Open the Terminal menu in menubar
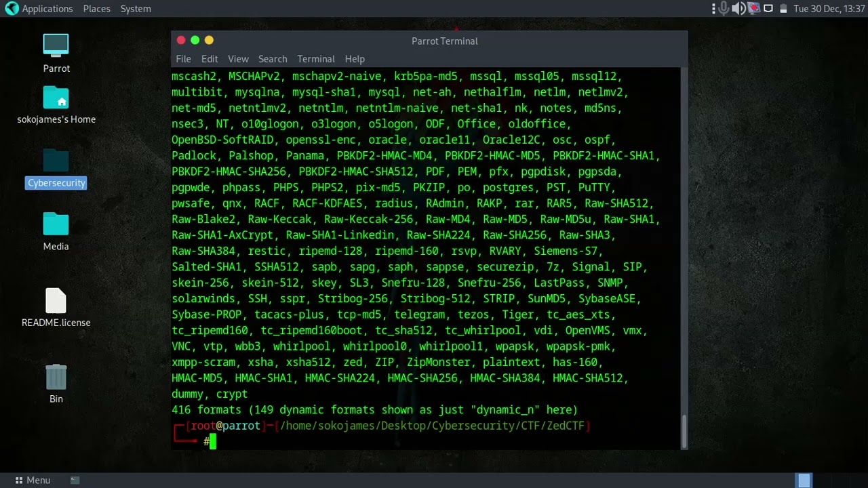Viewport: 868px width, 488px height. click(x=316, y=59)
